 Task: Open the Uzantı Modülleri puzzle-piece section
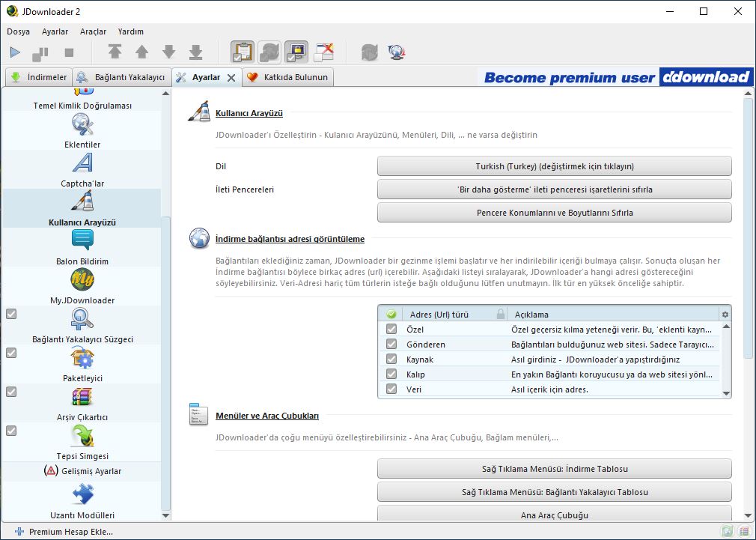coord(82,501)
